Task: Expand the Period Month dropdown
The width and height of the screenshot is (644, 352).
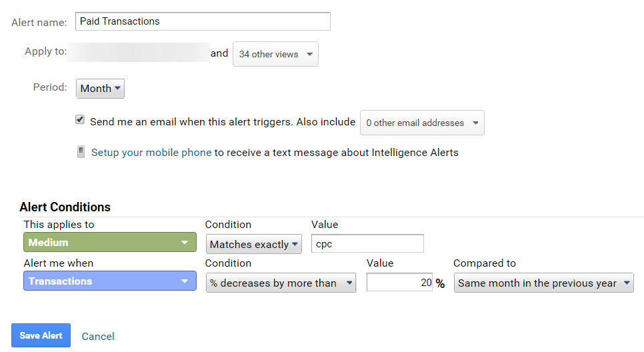Action: (100, 88)
